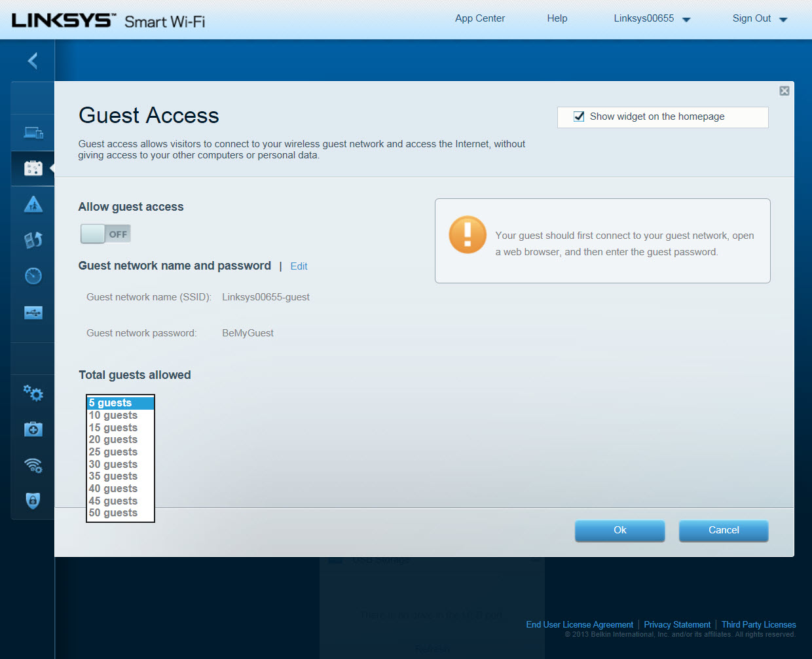This screenshot has width=812, height=659.
Task: Select 50 guests option
Action: pos(120,513)
